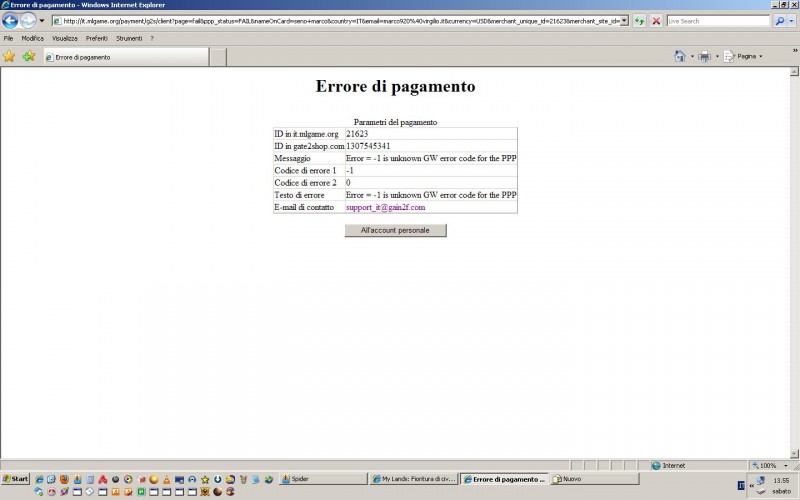Click the Print toolbar icon
Viewport: 800px width, 500px height.
click(x=704, y=56)
